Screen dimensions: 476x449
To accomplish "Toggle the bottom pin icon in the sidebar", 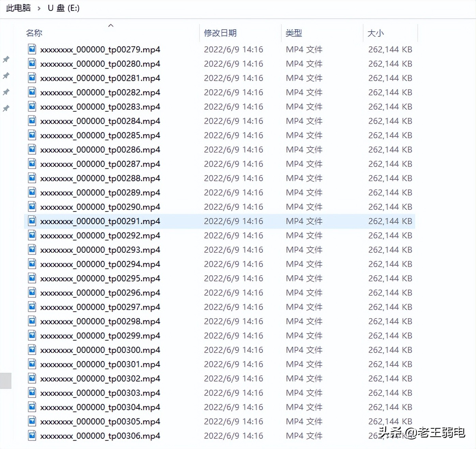I will [x=5, y=108].
